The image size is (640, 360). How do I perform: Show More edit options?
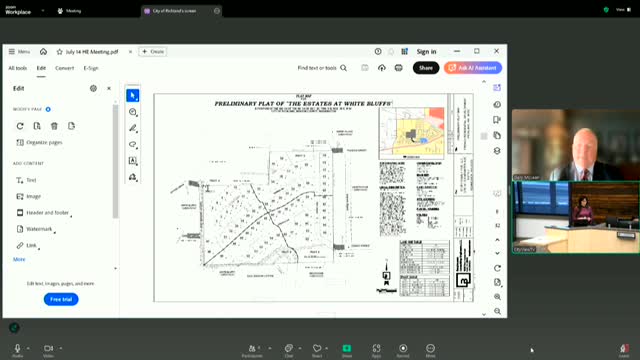click(19, 259)
